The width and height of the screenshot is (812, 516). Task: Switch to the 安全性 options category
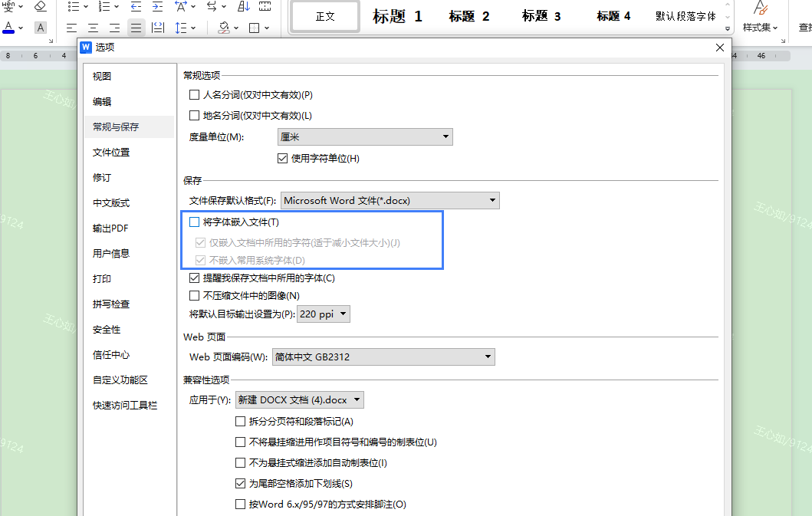click(107, 330)
